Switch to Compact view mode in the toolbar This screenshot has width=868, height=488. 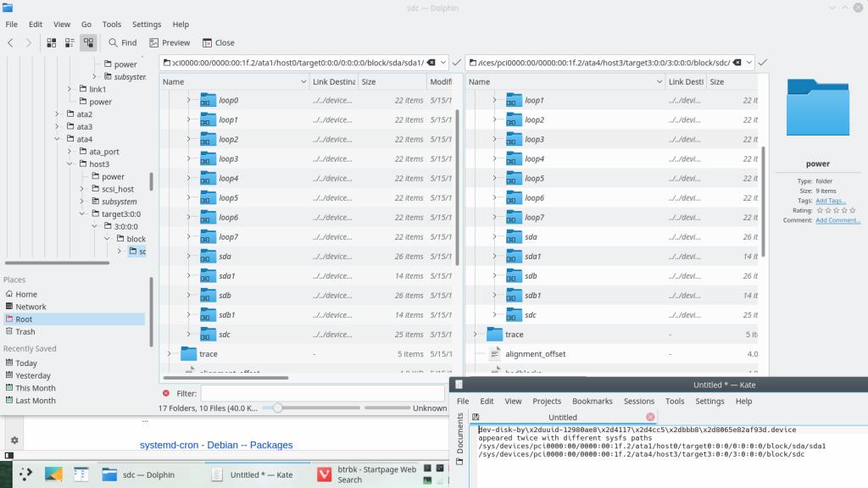pos(70,42)
